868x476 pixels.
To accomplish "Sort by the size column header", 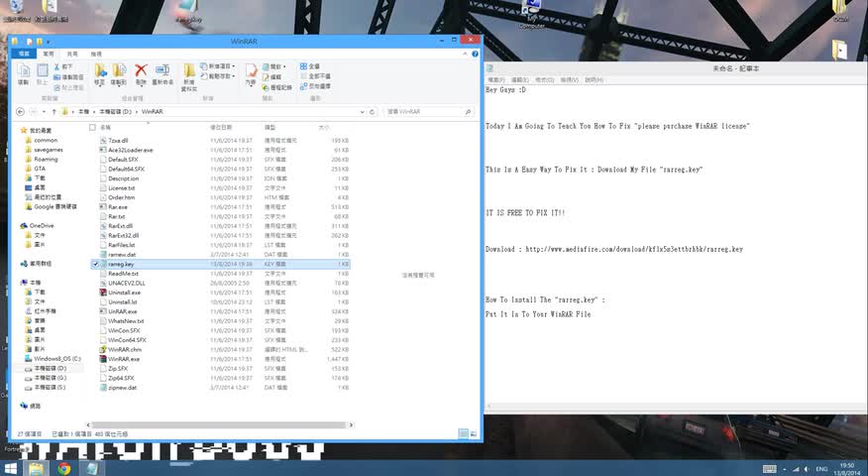I will click(324, 128).
